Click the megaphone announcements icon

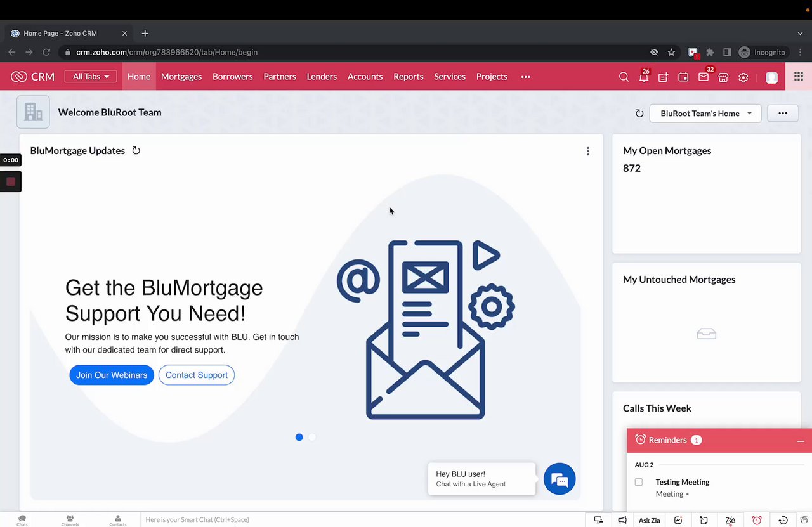tap(622, 520)
